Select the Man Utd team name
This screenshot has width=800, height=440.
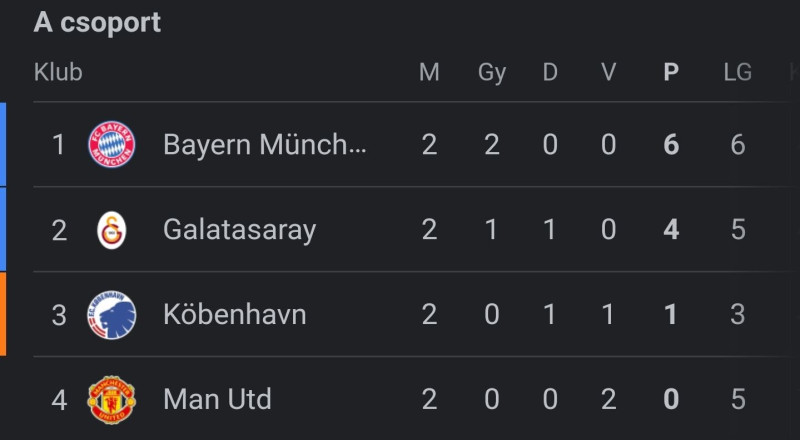click(x=217, y=400)
